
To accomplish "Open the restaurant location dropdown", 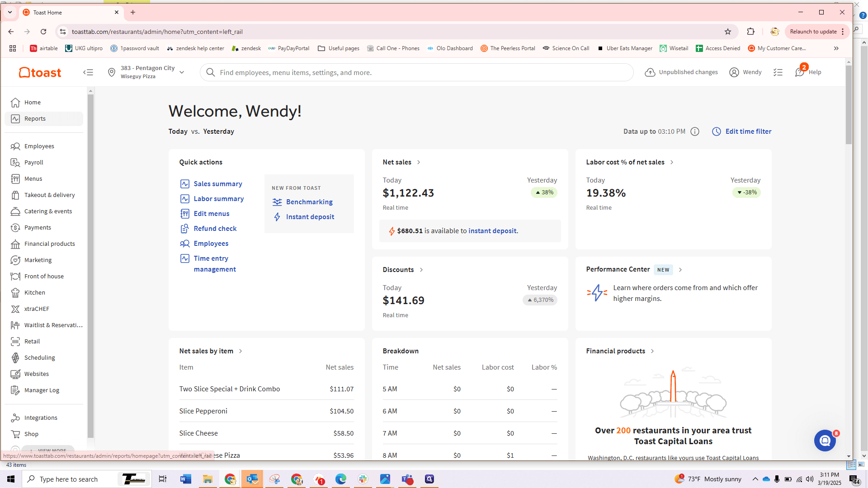I will click(146, 72).
